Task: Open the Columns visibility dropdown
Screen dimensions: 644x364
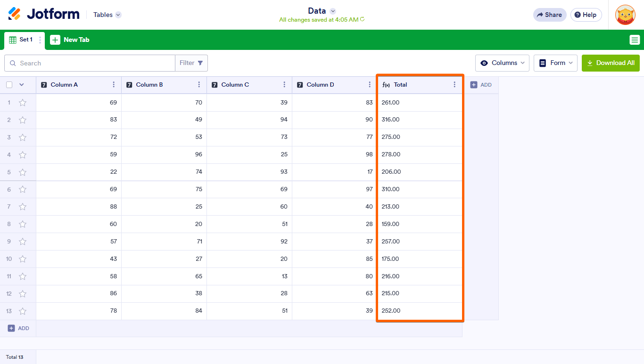Action: (x=502, y=63)
